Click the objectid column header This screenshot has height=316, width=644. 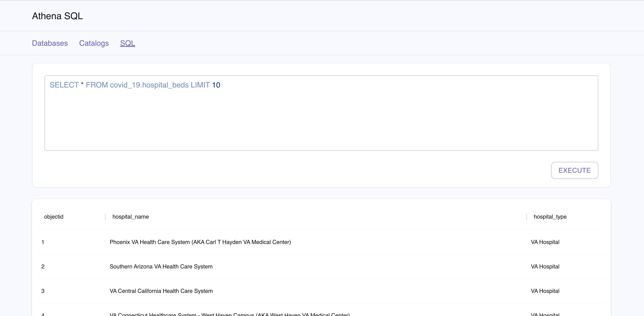pos(54,217)
